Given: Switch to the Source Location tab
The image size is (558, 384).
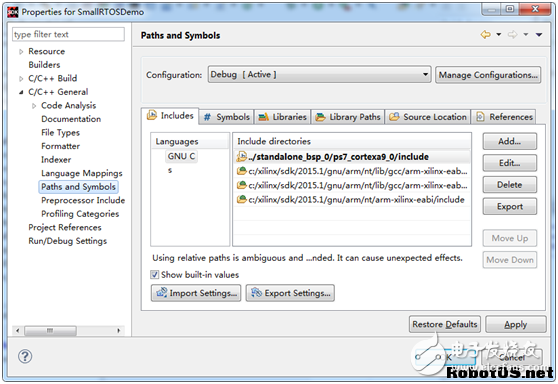Looking at the screenshot, I should (428, 117).
